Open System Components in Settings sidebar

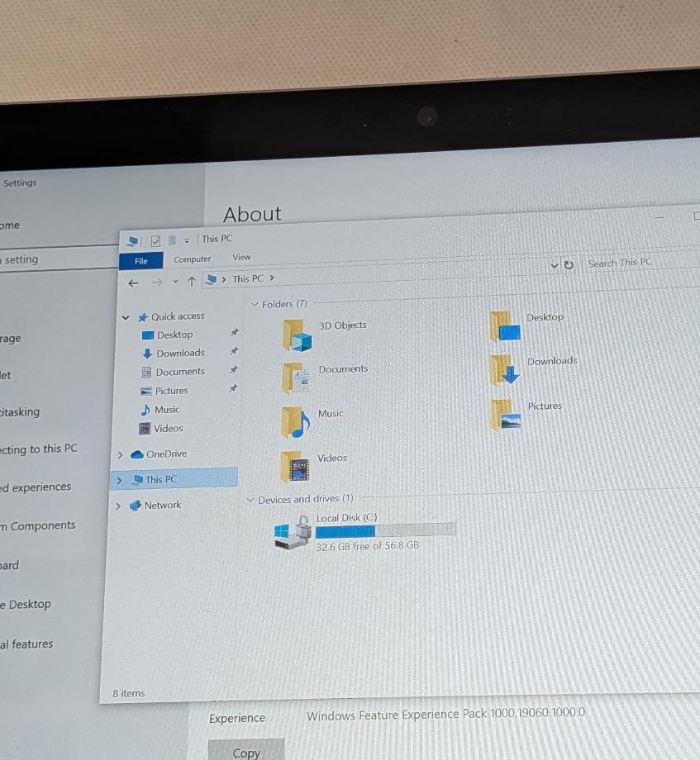(38, 526)
